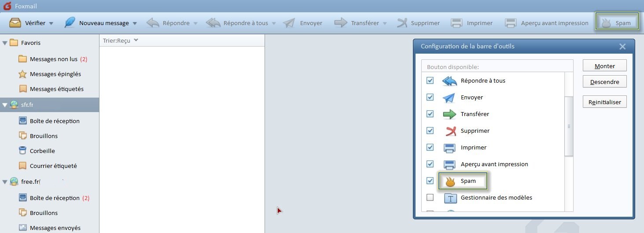
Task: Open Messages non lus folder
Action: pos(53,59)
